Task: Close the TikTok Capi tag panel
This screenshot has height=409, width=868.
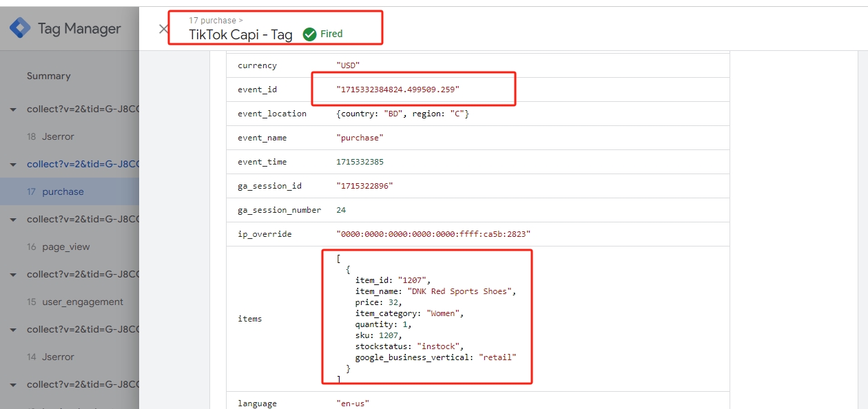Action: [163, 29]
